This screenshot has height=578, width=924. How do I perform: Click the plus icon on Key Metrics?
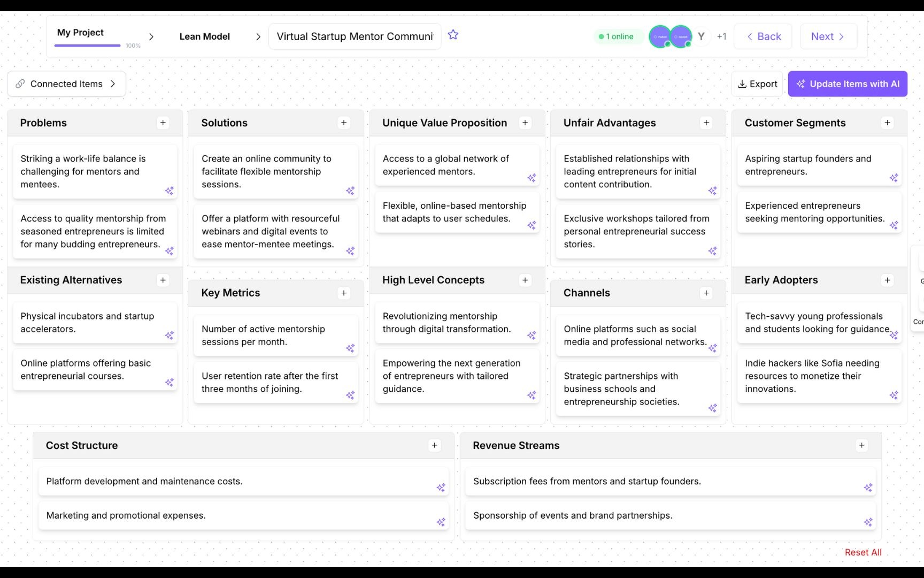(344, 293)
